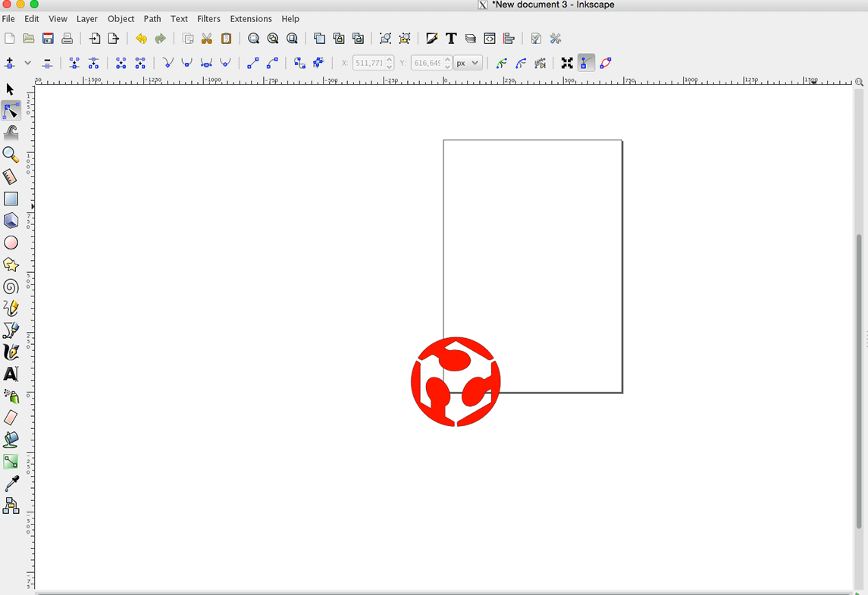Open the Edit menu

point(32,19)
